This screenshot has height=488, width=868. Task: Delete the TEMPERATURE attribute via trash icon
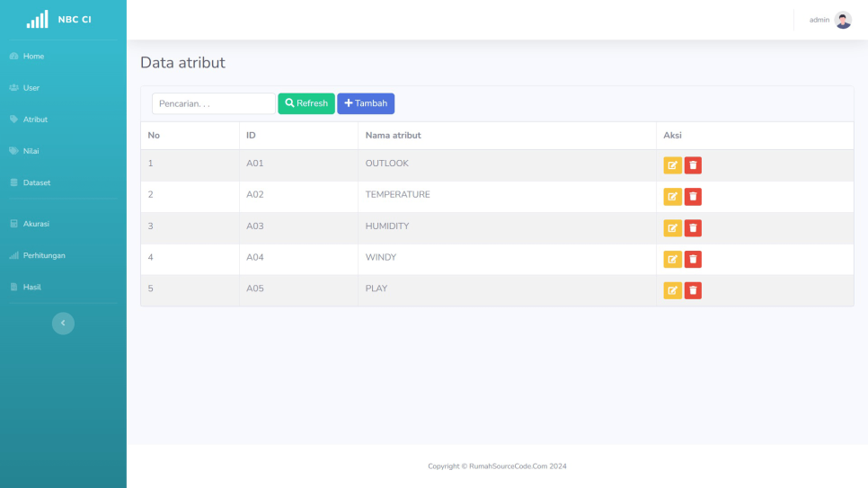click(x=693, y=197)
